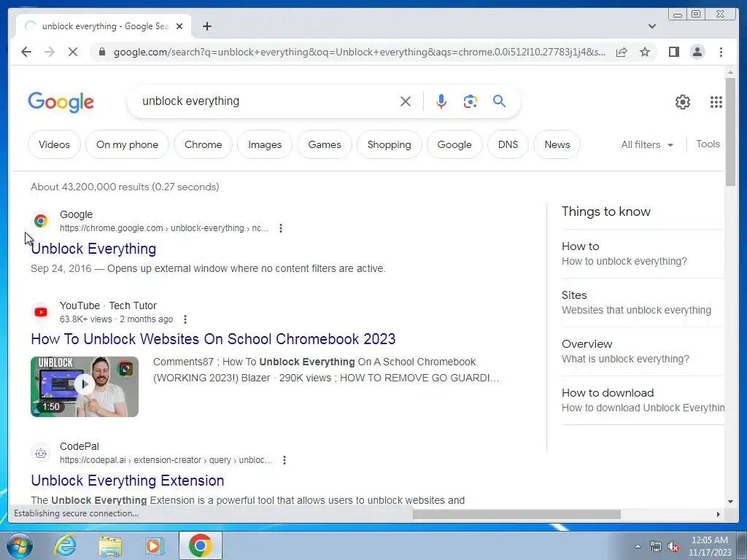The image size is (747, 560).
Task: Select the Google filter chip
Action: coord(454,144)
